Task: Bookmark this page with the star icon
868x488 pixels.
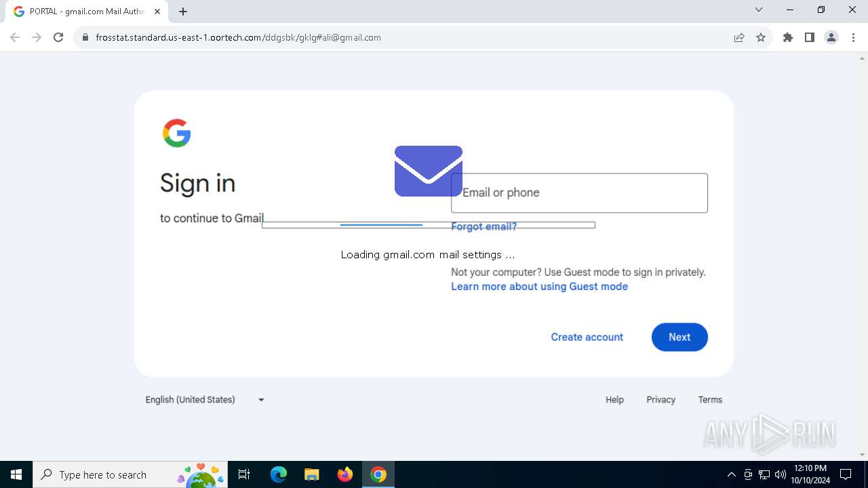Action: point(761,37)
